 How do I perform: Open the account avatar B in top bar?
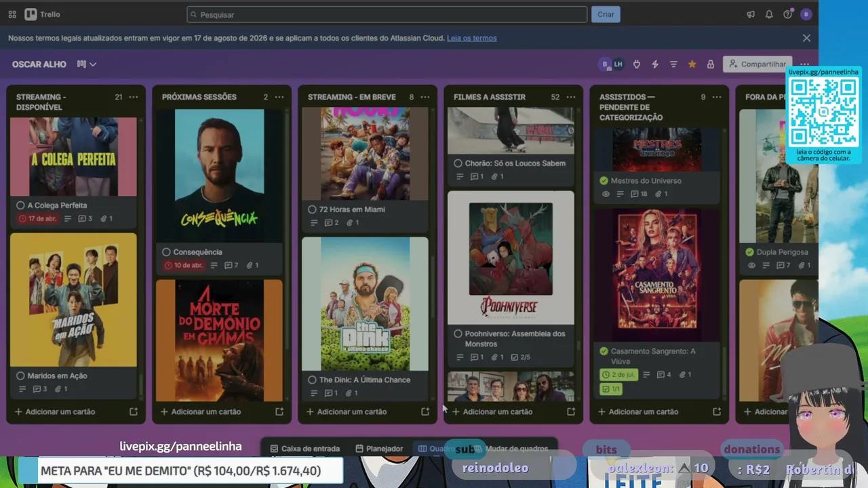tap(806, 14)
